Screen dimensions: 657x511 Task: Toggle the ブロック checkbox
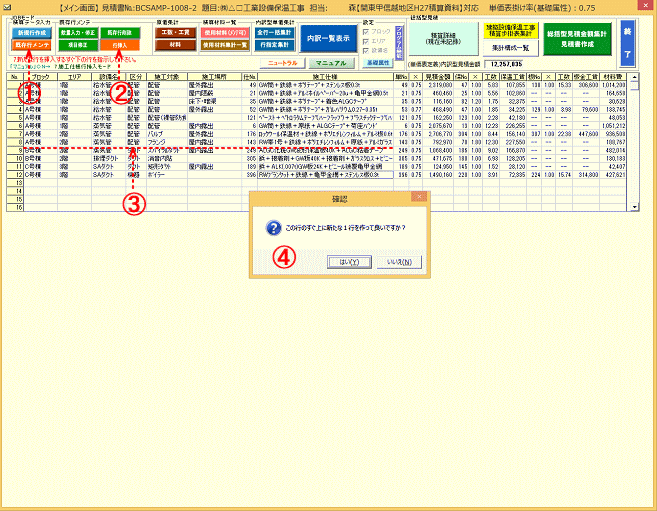coord(366,32)
